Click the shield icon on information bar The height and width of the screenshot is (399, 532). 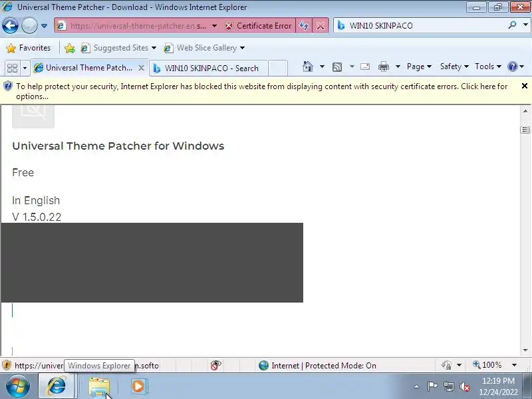coord(8,86)
